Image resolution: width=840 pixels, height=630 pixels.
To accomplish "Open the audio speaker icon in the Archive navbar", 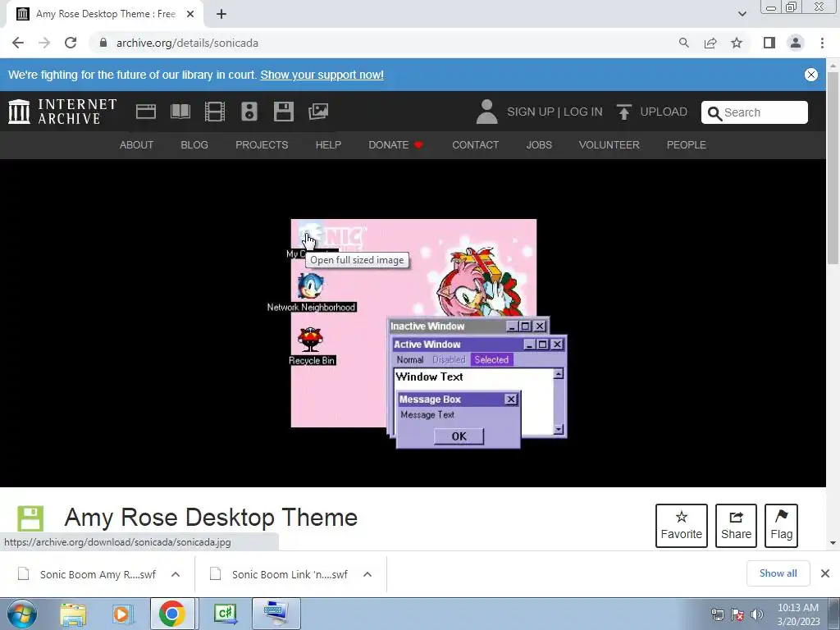I will [x=249, y=112].
